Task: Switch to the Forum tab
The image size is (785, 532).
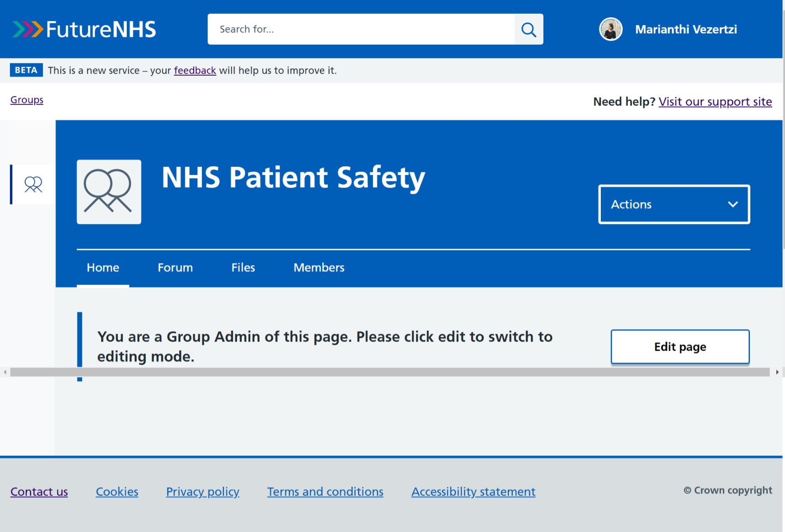Action: (x=175, y=267)
